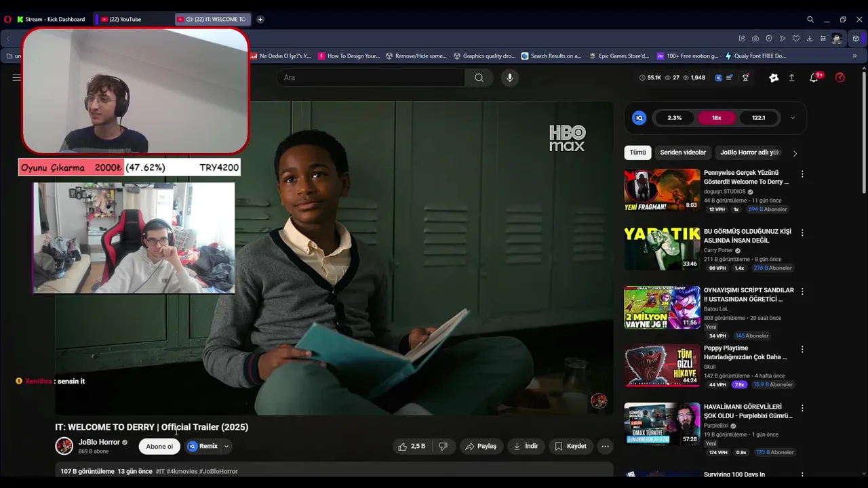
Task: Expand the vidIQ stats panel chevron
Action: [x=793, y=118]
